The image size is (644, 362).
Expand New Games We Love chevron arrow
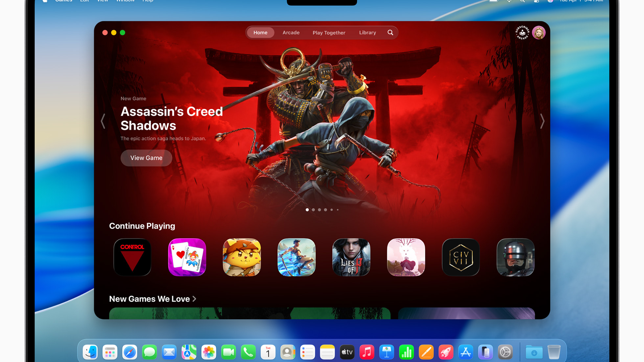click(x=194, y=299)
